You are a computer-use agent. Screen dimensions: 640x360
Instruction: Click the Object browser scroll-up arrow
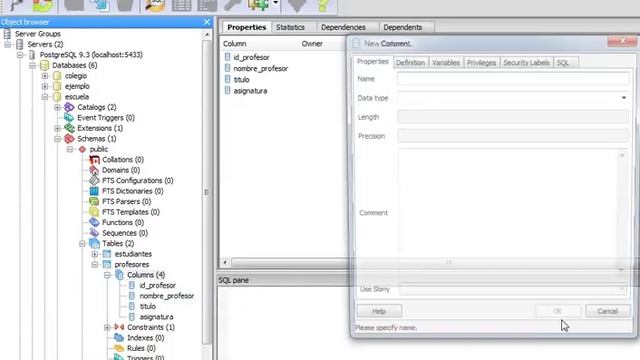[x=207, y=35]
